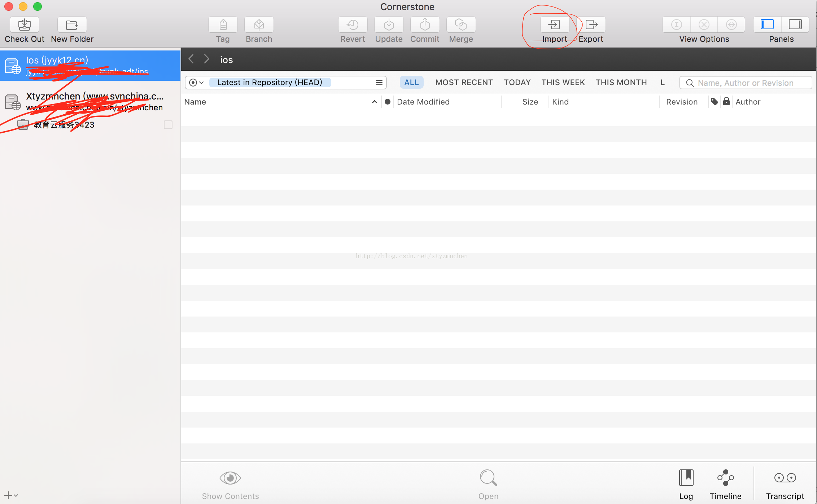Sort by the Size column header
The width and height of the screenshot is (817, 504).
coord(525,102)
